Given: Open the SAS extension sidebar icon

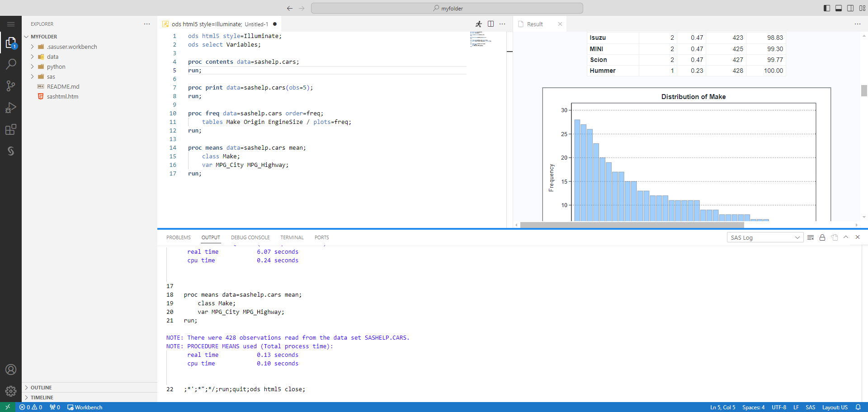Looking at the screenshot, I should click(11, 151).
